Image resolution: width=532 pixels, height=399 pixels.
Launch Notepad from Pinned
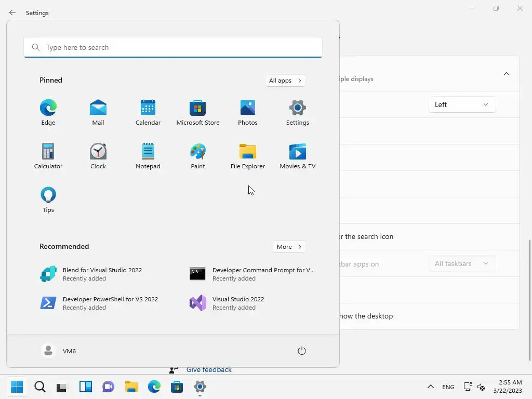point(148,156)
